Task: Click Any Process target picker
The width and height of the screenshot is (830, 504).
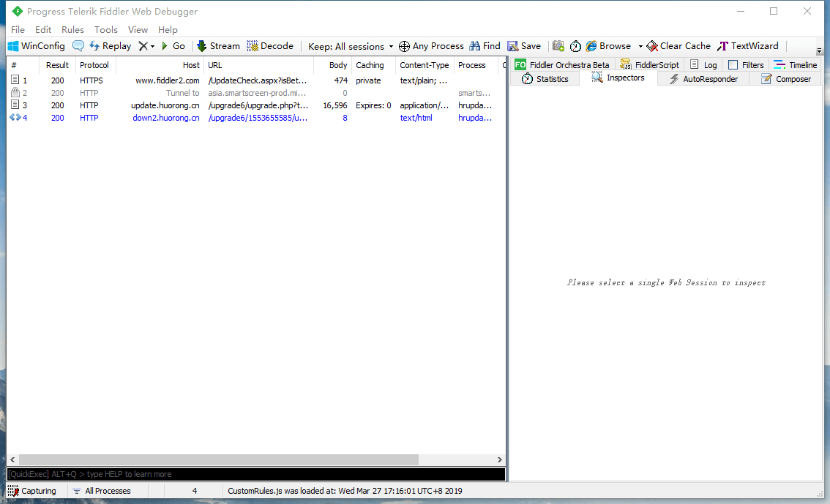Action: (x=431, y=46)
